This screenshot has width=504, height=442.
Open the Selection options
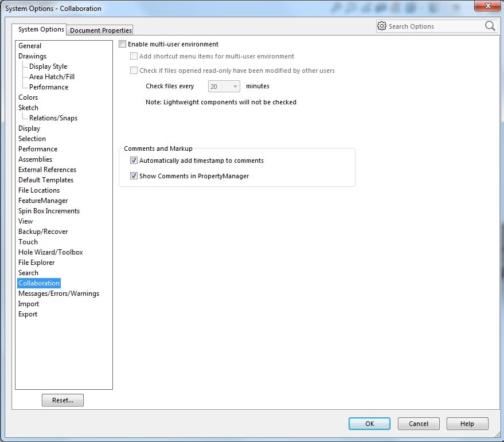coord(32,139)
